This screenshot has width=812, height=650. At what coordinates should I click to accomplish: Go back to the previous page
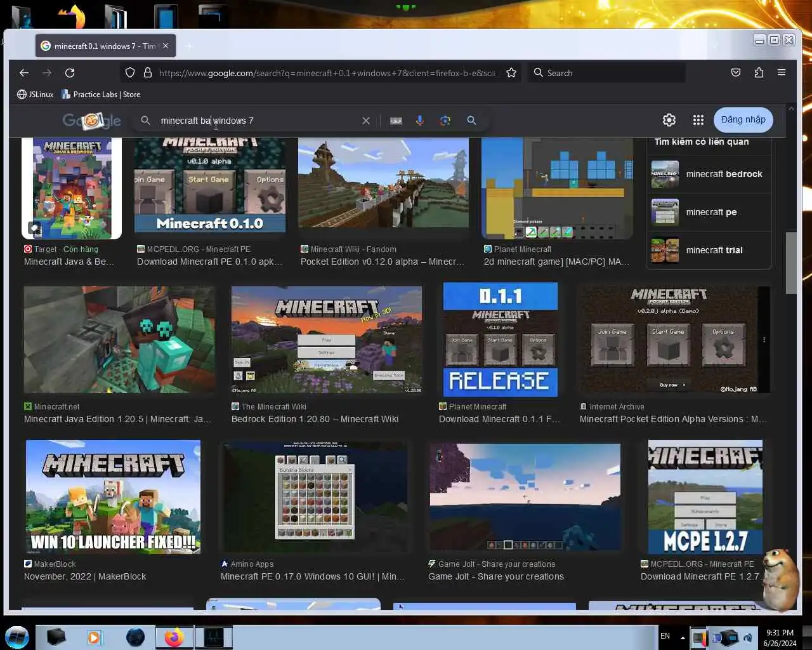coord(24,73)
